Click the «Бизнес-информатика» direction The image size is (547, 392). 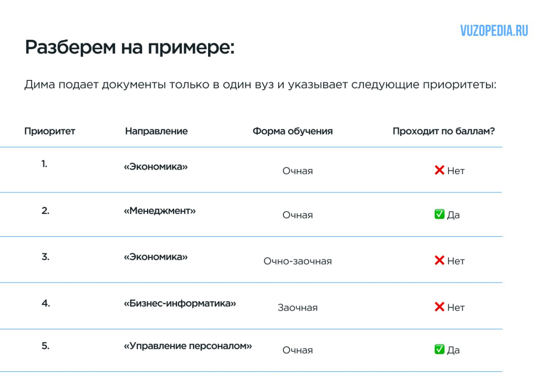click(x=180, y=304)
